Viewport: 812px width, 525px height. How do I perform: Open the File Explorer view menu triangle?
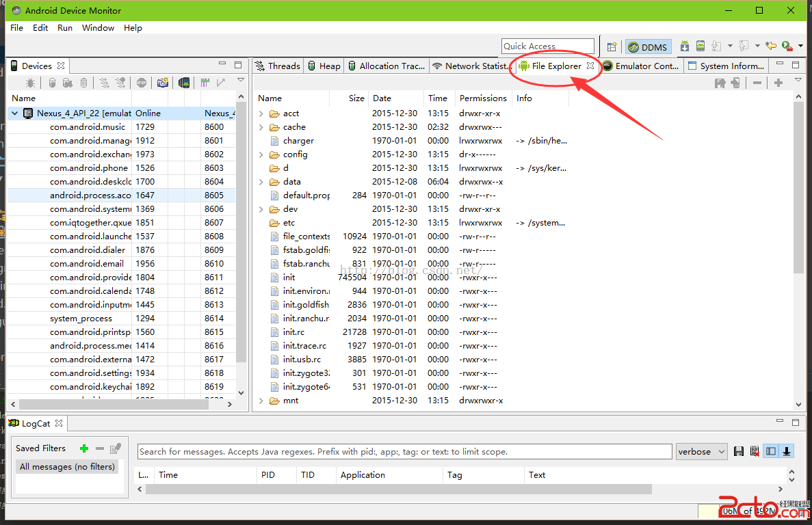[x=798, y=80]
